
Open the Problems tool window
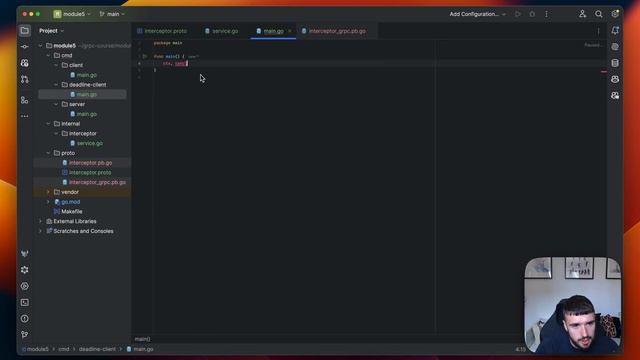[x=25, y=319]
